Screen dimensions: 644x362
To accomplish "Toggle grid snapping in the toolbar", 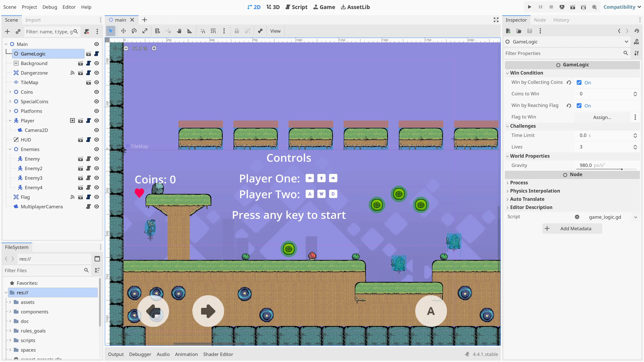I will point(213,31).
